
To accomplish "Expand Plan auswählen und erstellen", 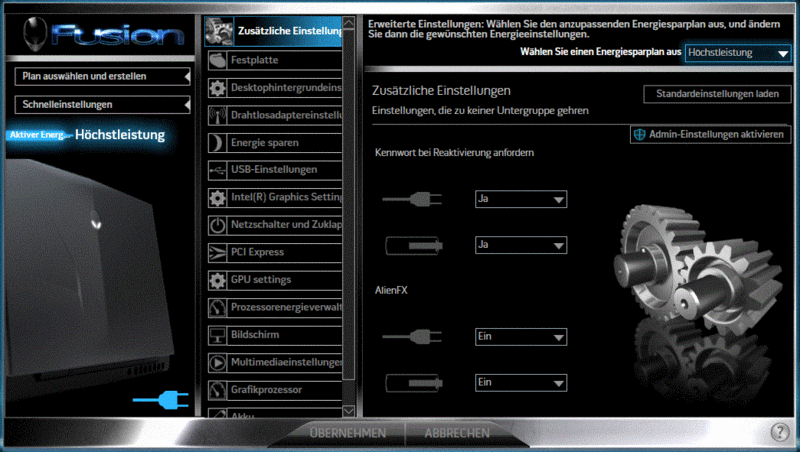I will [103, 77].
